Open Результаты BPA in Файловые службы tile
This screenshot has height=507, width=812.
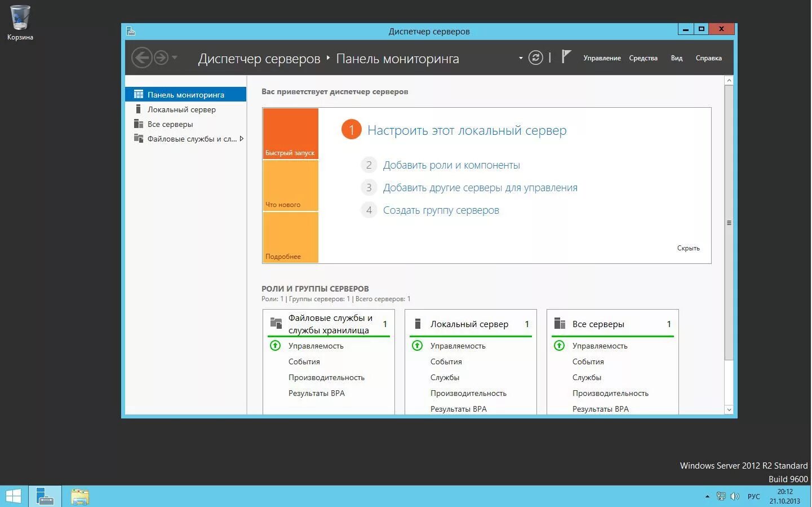[317, 393]
